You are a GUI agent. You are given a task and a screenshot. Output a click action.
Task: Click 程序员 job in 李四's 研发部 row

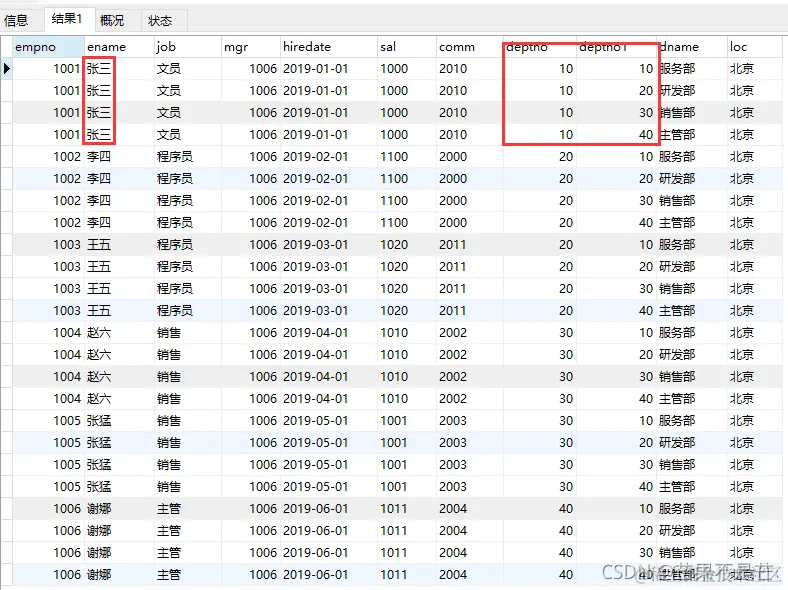(175, 178)
